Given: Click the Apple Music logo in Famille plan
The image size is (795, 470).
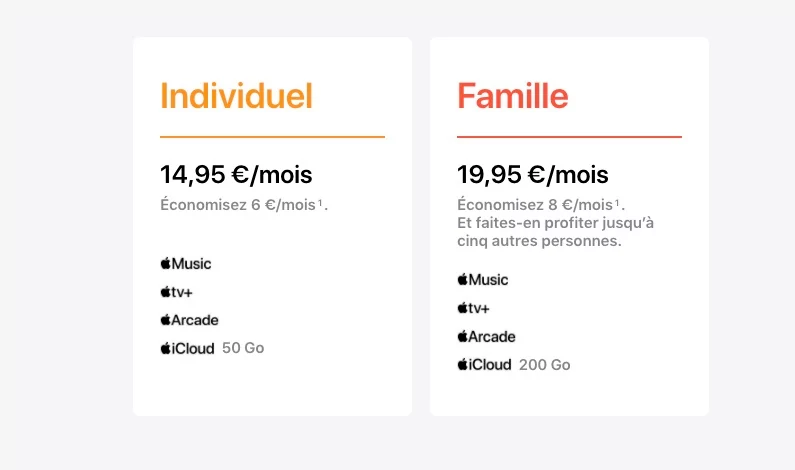Looking at the screenshot, I should 483,280.
